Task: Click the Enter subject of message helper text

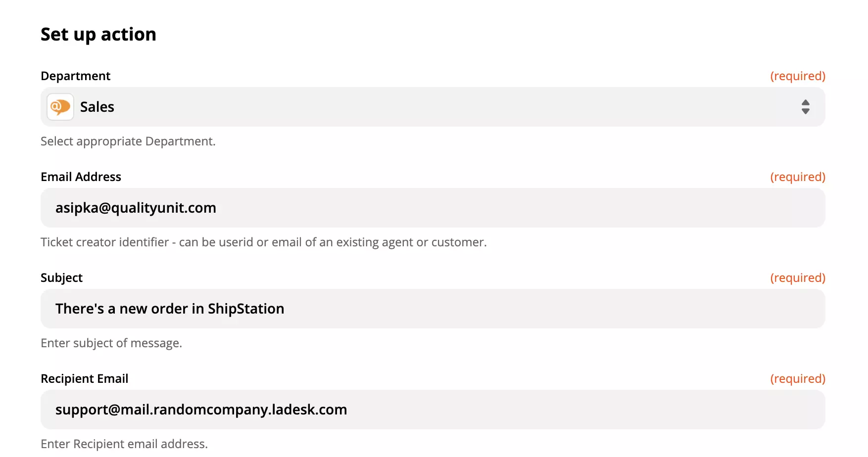Action: click(111, 343)
